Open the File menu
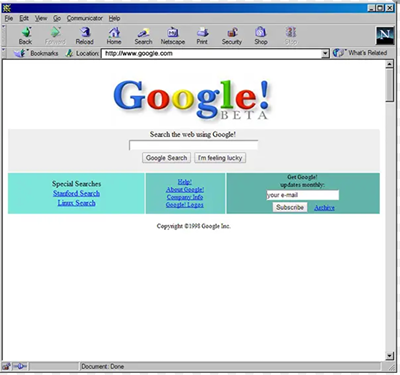400x375 pixels. tap(9, 18)
